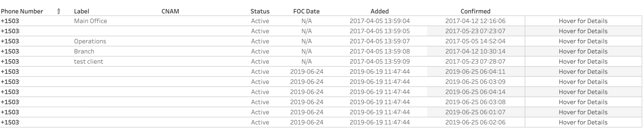The height and width of the screenshot is (130, 644).
Task: Click the FOC Date column header
Action: pos(306,11)
